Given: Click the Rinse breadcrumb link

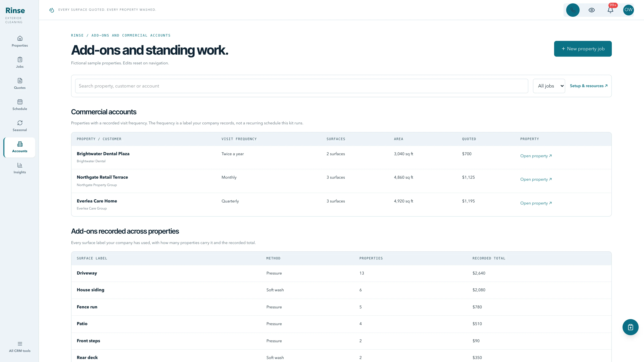Looking at the screenshot, I should 77,36.
